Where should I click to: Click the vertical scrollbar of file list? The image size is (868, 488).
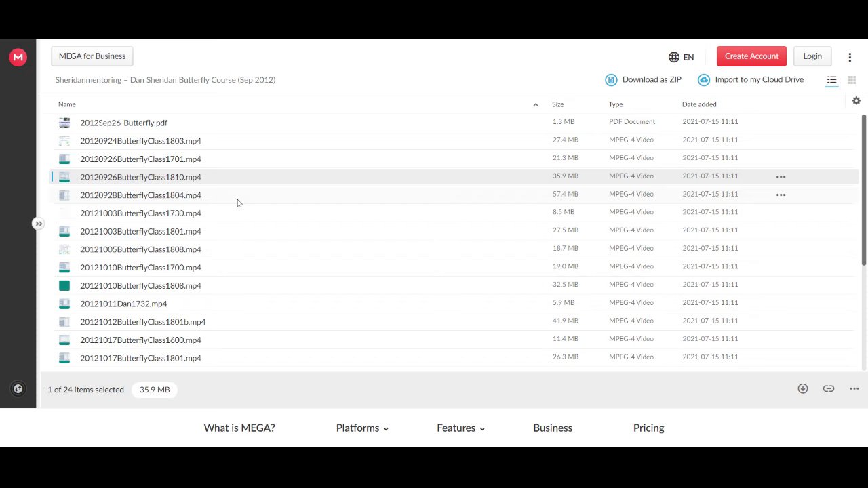click(864, 190)
